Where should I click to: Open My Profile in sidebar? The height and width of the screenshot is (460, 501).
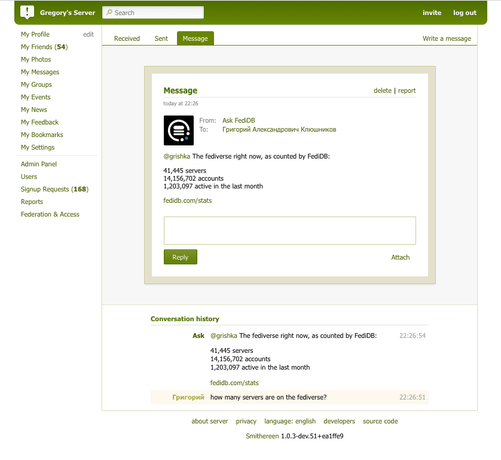[x=35, y=34]
